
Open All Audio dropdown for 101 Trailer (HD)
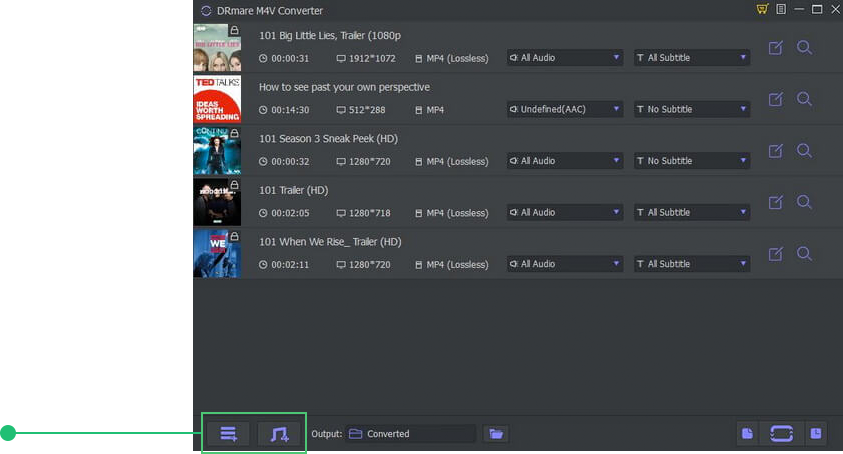coord(565,212)
